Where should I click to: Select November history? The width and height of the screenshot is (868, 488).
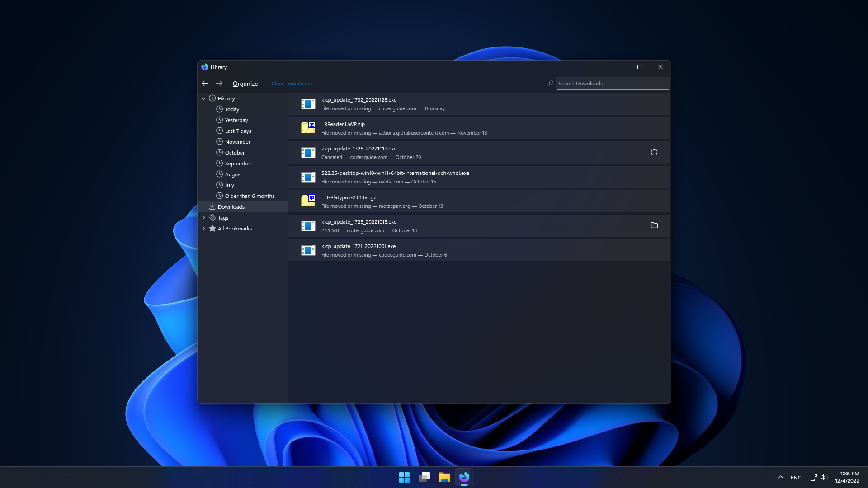(x=243, y=142)
